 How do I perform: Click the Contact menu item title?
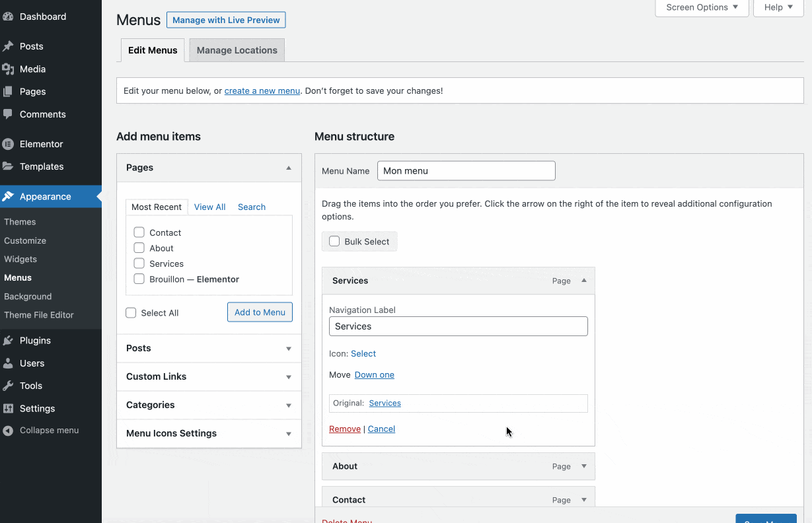tap(349, 500)
